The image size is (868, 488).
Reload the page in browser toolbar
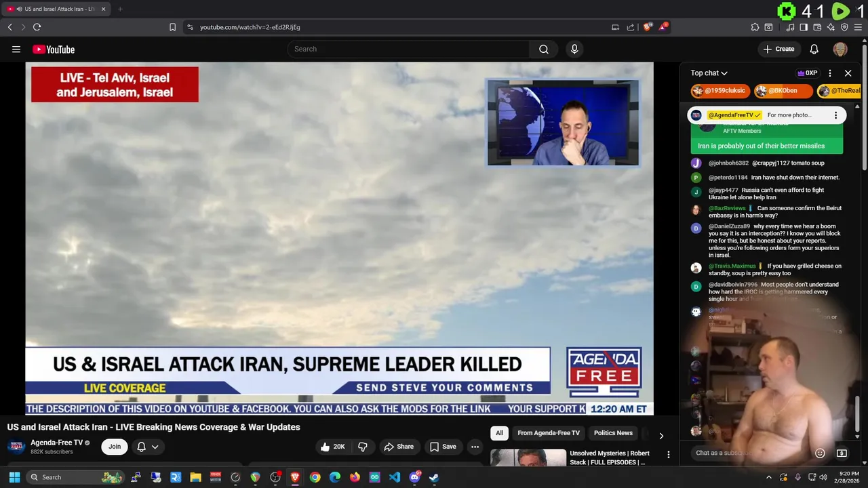[x=37, y=27]
